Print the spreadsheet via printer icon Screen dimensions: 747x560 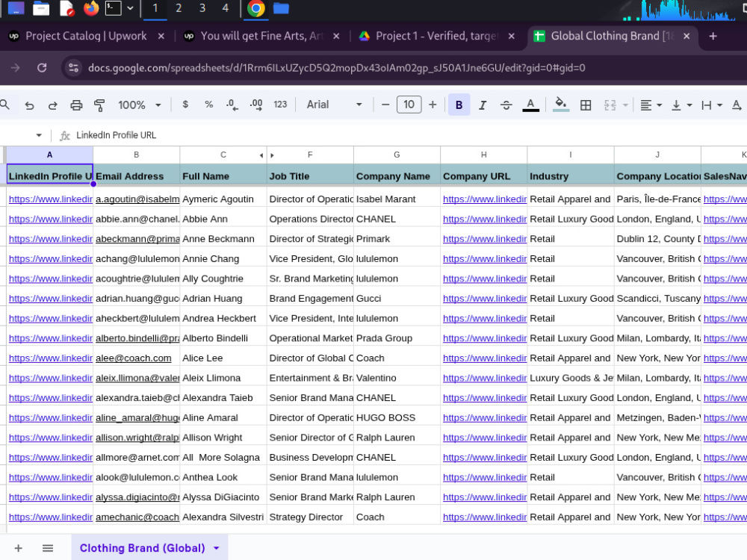[76, 105]
